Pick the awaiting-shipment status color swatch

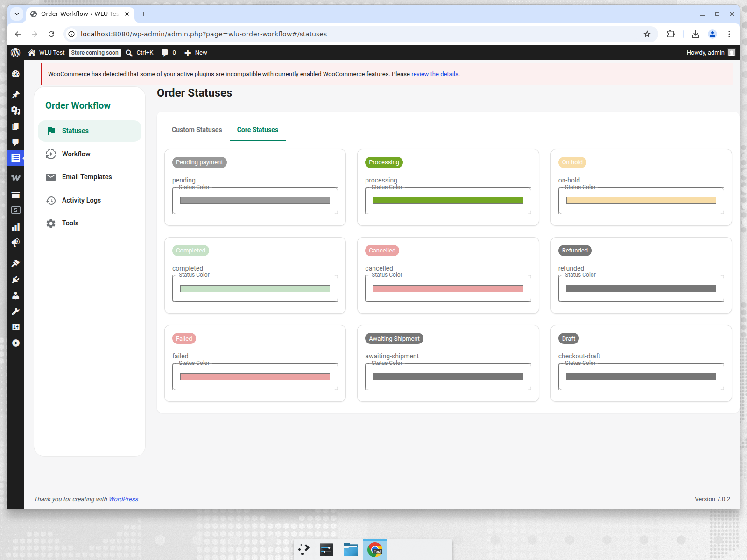(x=448, y=377)
